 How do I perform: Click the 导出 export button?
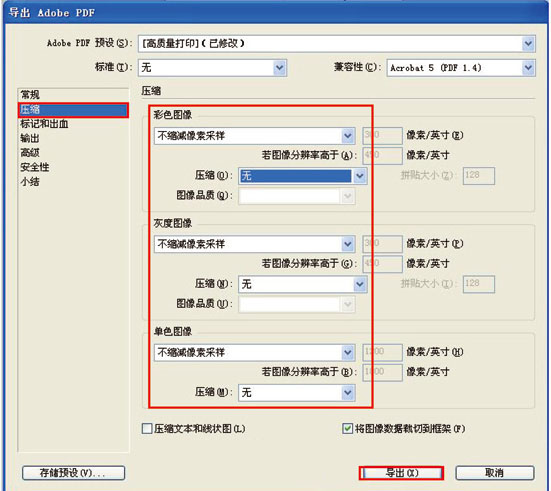pyautogui.click(x=401, y=473)
